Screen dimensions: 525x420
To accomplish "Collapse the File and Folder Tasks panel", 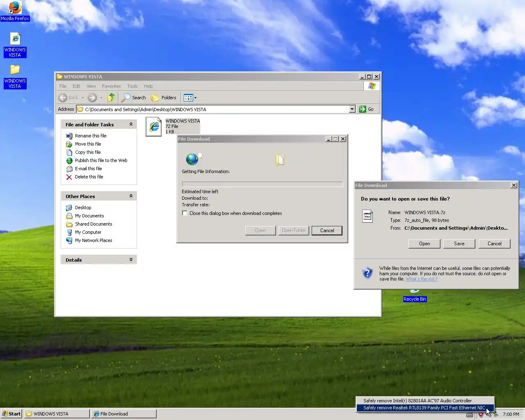I will tap(131, 124).
